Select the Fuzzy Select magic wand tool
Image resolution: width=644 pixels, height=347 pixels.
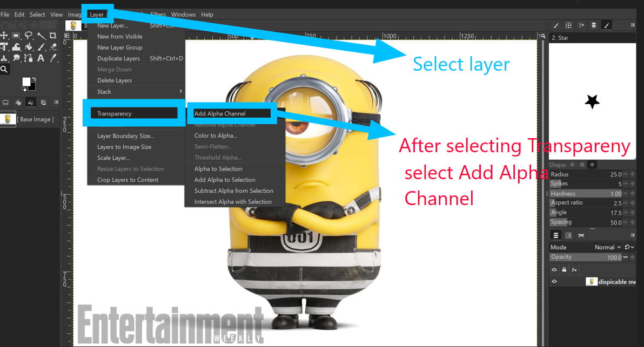pyautogui.click(x=41, y=36)
